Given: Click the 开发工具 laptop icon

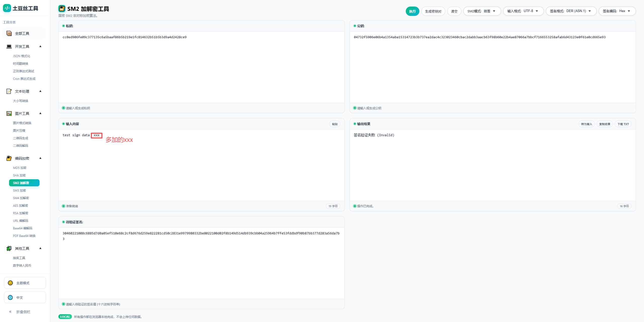Looking at the screenshot, I should coord(9,47).
